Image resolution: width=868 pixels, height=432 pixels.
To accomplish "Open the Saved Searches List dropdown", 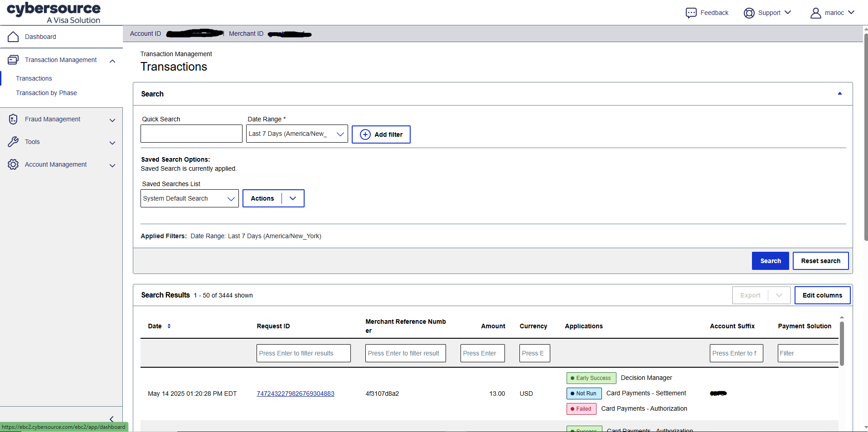I will tap(189, 198).
